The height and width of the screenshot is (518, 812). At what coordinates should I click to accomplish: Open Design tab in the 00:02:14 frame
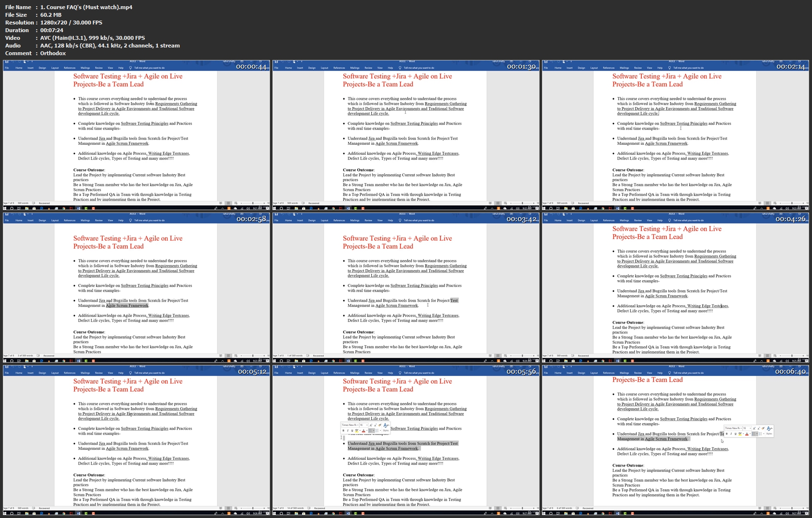[581, 68]
